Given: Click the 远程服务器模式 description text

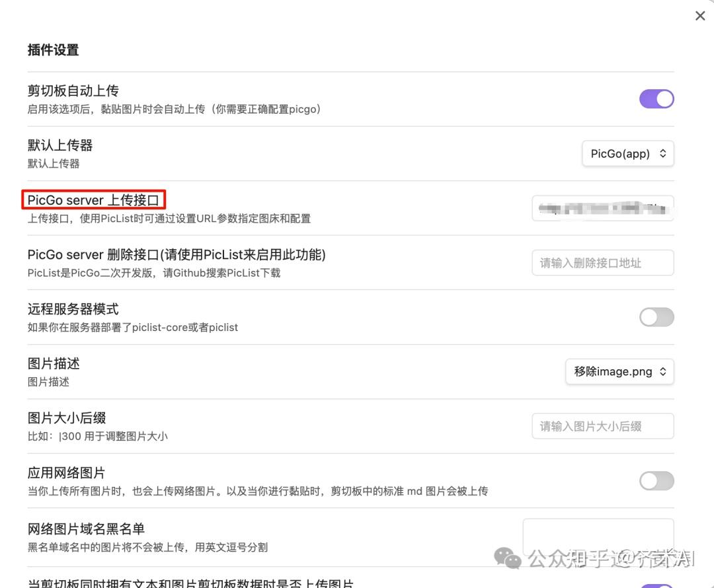Looking at the screenshot, I should [132, 327].
